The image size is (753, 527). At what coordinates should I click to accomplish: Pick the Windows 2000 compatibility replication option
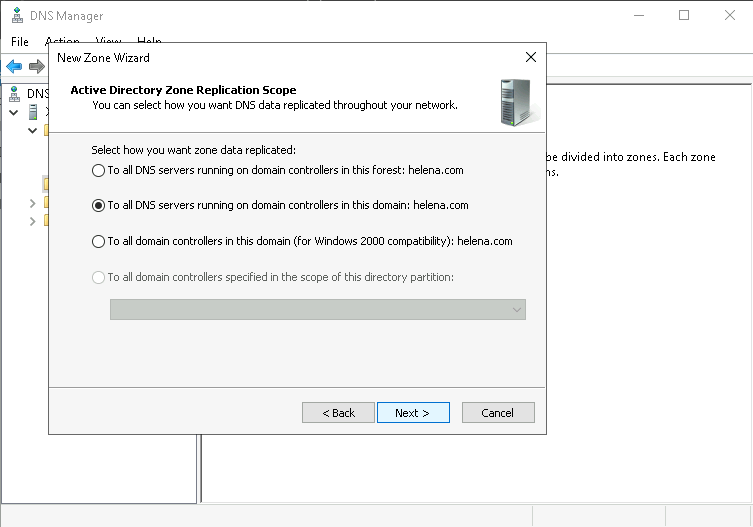tap(98, 241)
